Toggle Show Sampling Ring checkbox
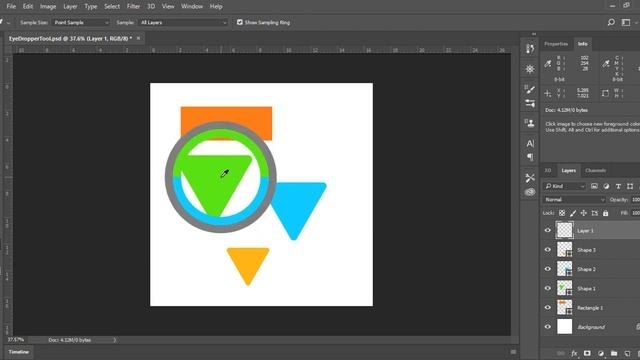 pos(240,22)
